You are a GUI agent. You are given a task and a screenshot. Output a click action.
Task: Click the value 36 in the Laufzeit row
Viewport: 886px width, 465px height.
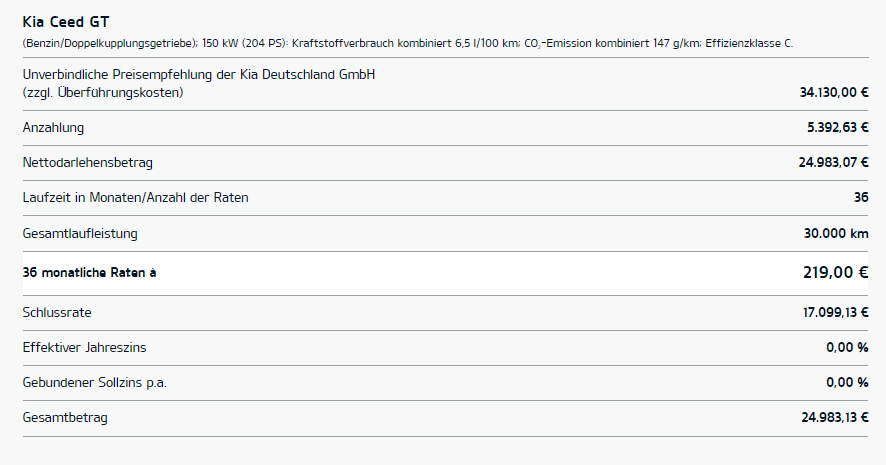pyautogui.click(x=860, y=198)
